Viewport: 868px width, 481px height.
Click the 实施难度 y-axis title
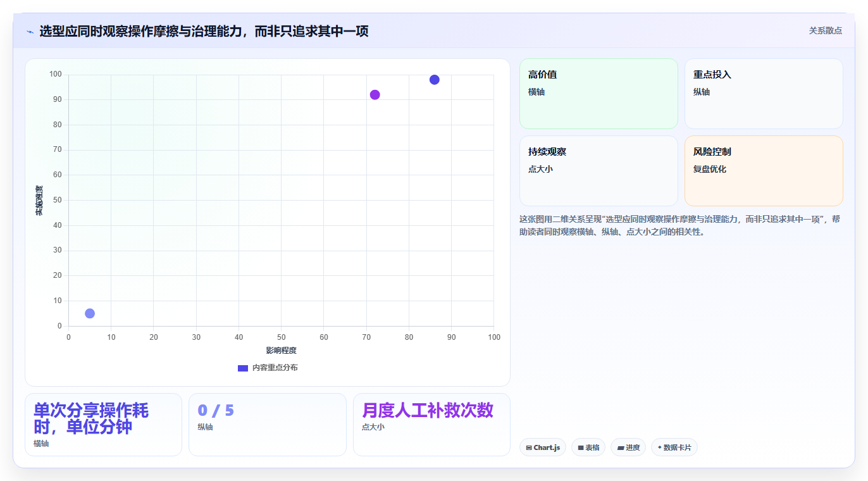click(x=39, y=201)
